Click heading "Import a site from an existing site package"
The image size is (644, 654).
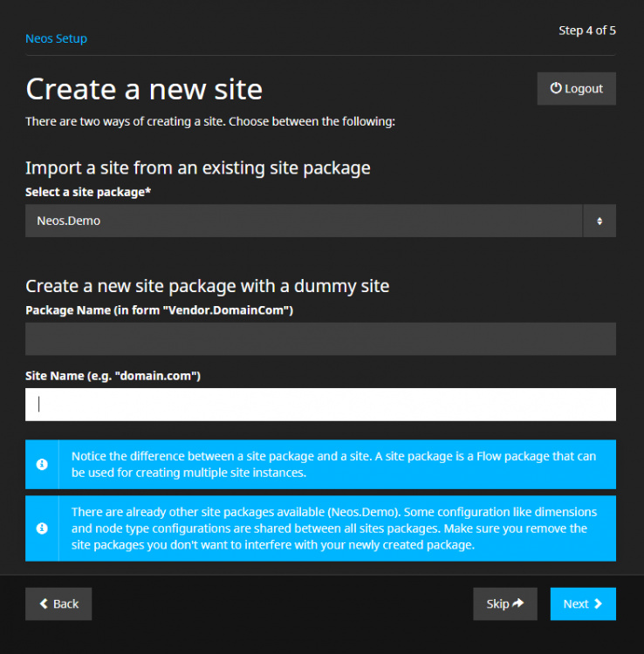point(198,168)
